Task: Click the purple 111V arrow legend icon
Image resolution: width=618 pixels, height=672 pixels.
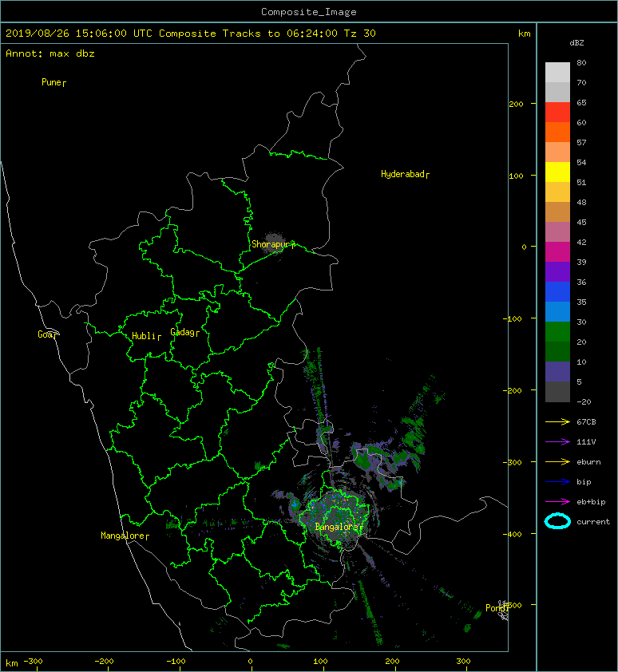Action: point(557,442)
